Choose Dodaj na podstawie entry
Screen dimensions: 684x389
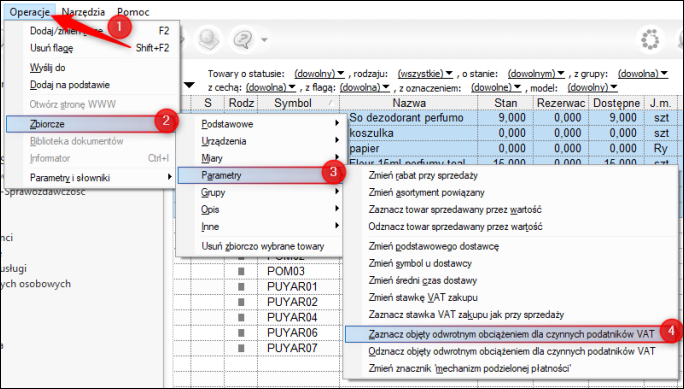(x=92, y=85)
